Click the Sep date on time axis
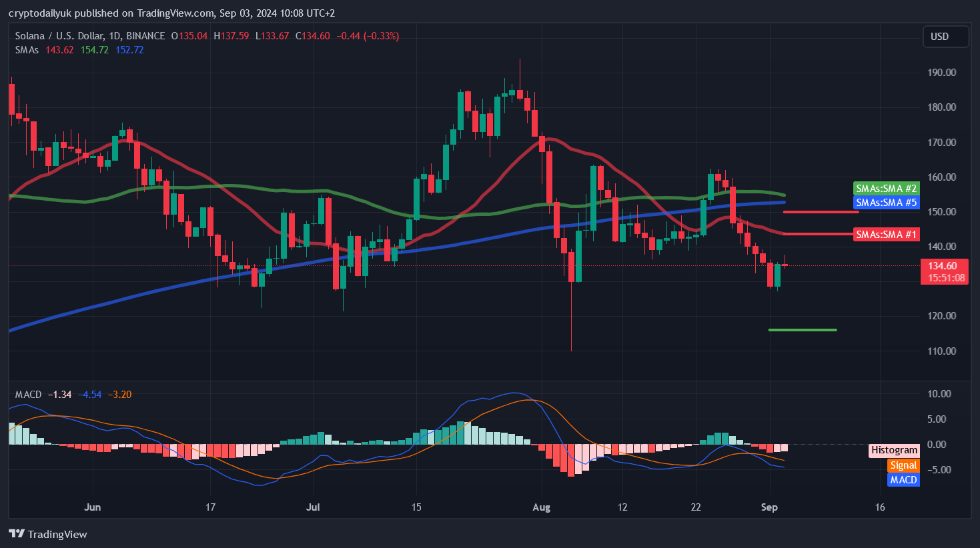This screenshot has width=980, height=548. (x=769, y=507)
